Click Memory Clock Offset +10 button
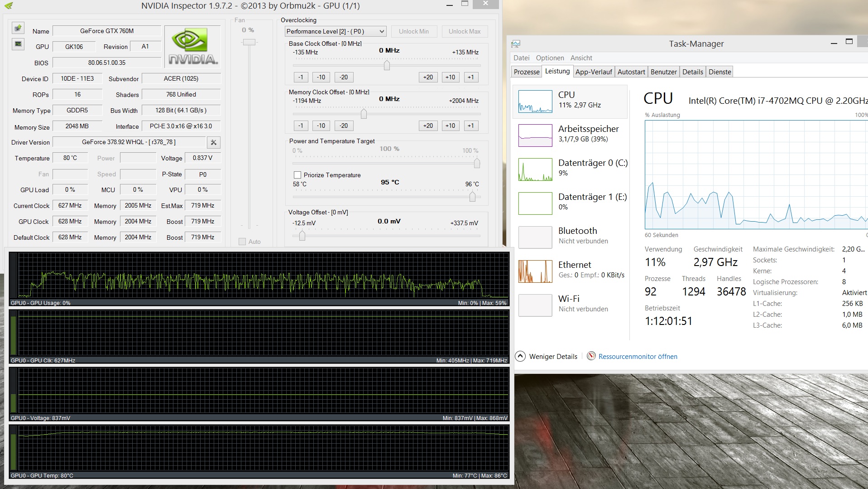The width and height of the screenshot is (868, 489). [450, 126]
